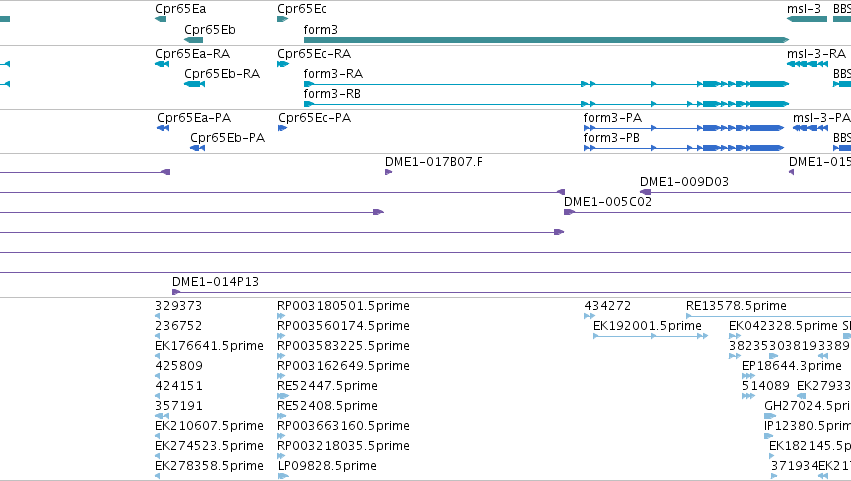Click EST RP003560174.5prime
The width and height of the screenshot is (851, 481).
[343, 326]
